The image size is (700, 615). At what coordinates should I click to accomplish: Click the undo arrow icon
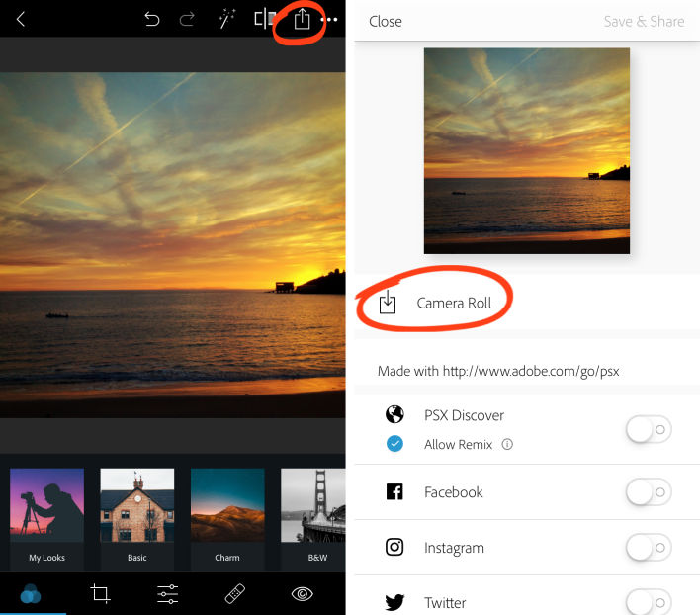tap(152, 19)
